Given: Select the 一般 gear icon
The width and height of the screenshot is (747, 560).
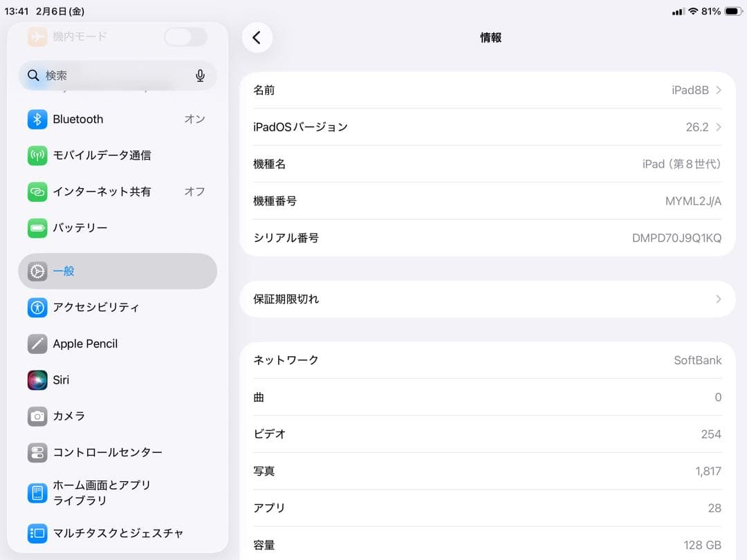Looking at the screenshot, I should (37, 271).
